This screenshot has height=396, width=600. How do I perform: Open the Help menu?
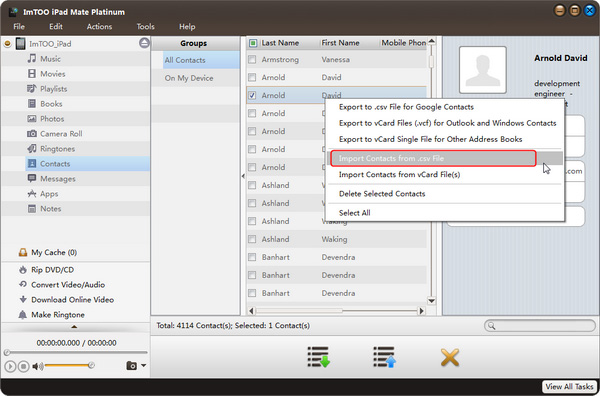coord(187,26)
